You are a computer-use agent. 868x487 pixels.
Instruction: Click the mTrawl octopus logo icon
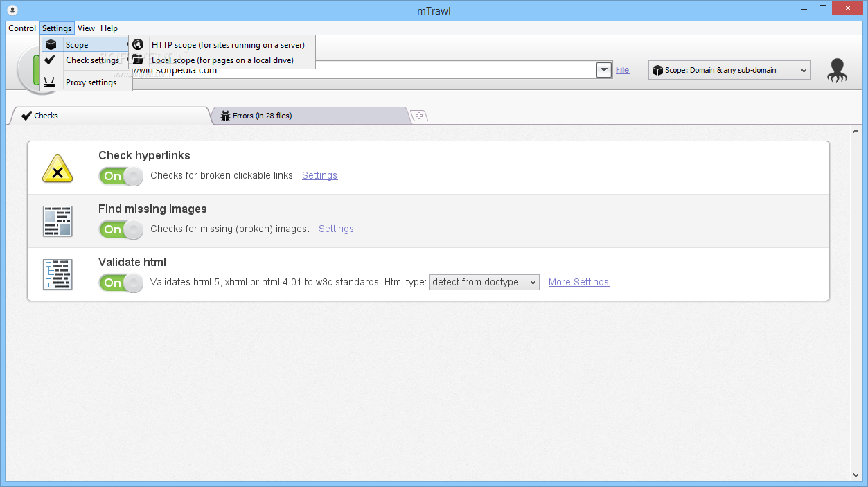pos(837,71)
